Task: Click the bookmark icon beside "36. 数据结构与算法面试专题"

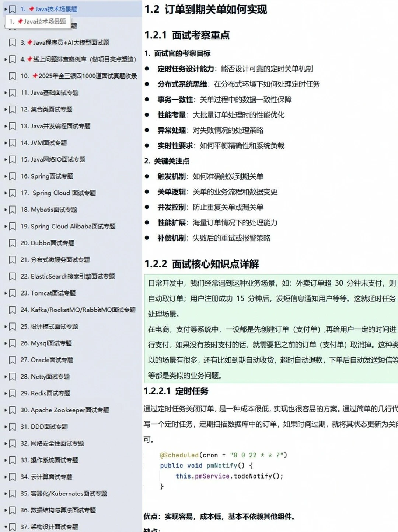Action: [12, 510]
